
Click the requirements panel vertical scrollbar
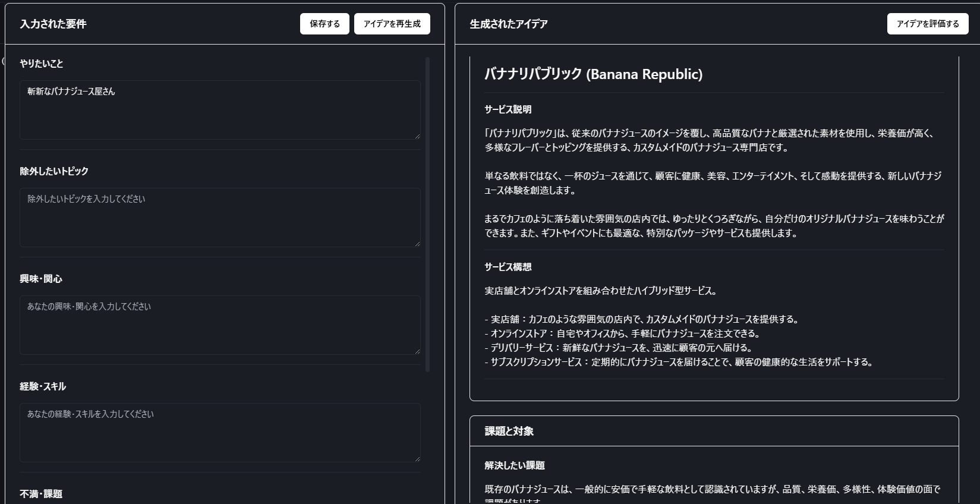click(427, 214)
